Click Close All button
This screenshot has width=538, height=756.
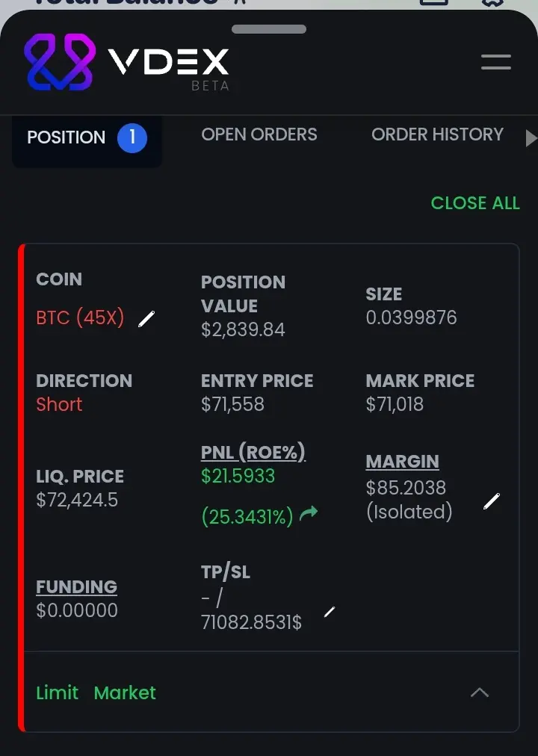pos(475,203)
